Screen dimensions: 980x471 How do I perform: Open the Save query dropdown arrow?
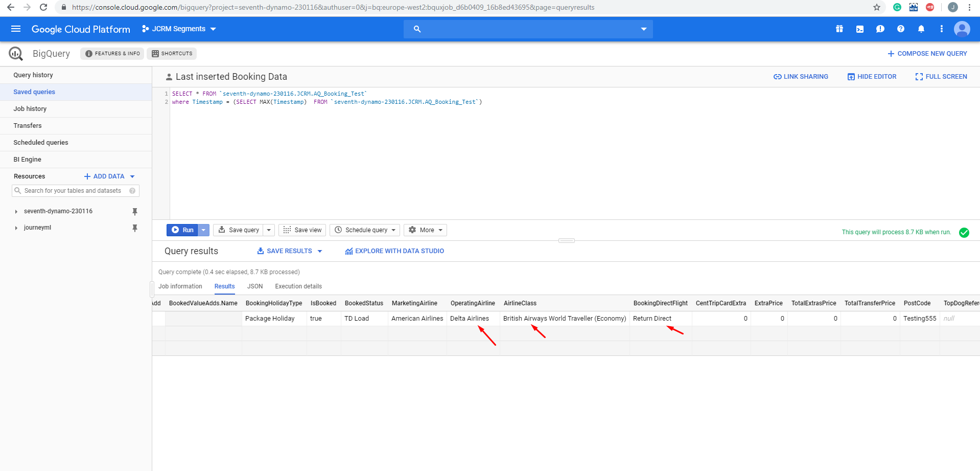tap(269, 230)
